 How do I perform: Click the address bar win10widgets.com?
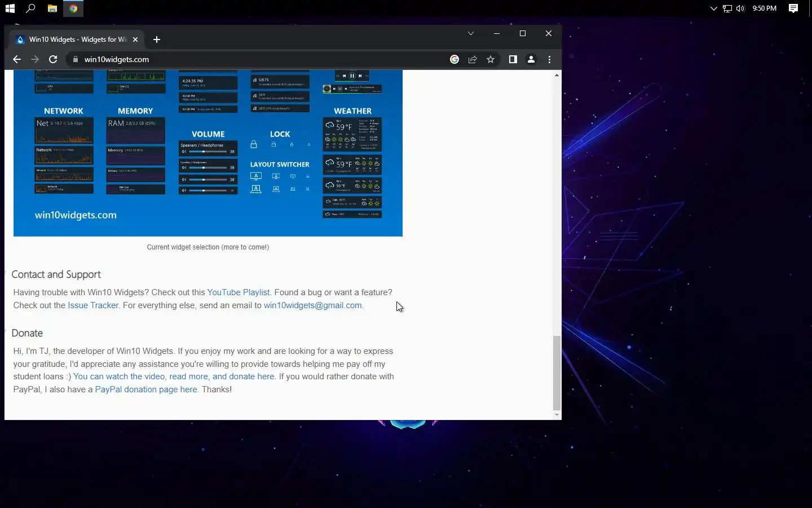click(x=116, y=59)
